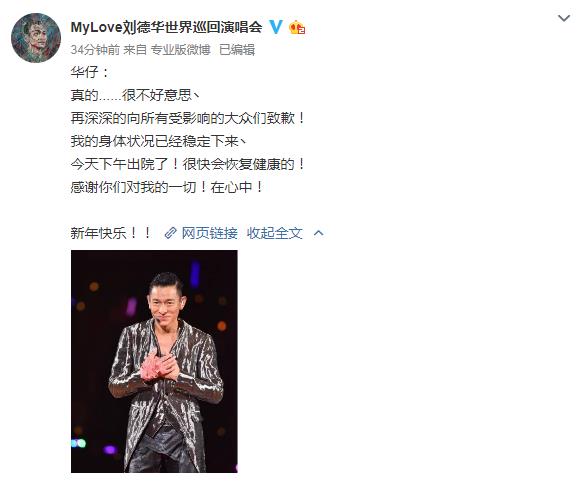
Task: Click the 真的......很不好意思 text line
Action: coord(135,95)
